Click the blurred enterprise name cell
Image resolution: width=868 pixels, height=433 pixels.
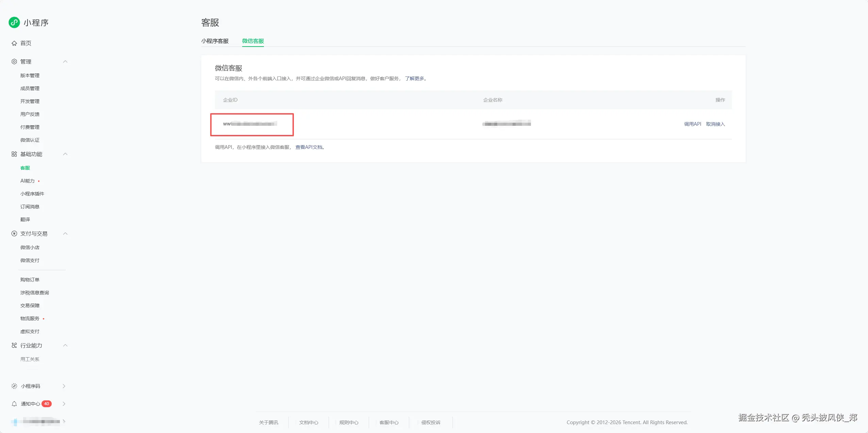[507, 124]
